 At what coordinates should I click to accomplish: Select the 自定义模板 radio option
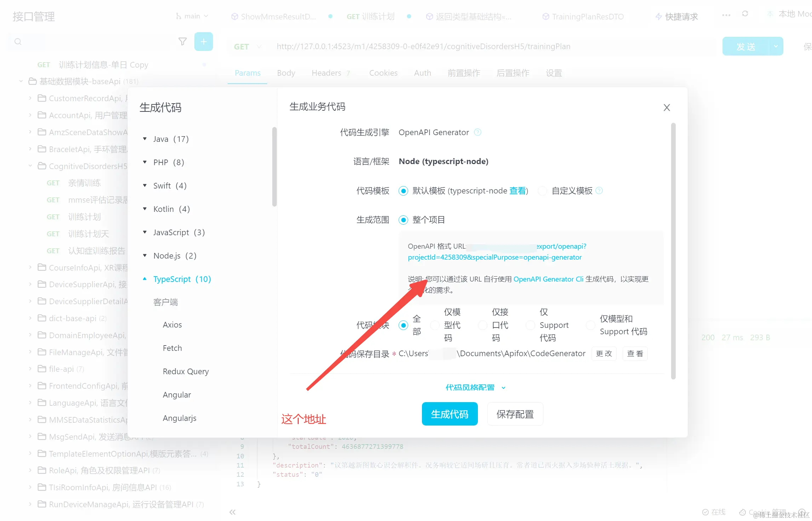pyautogui.click(x=542, y=191)
